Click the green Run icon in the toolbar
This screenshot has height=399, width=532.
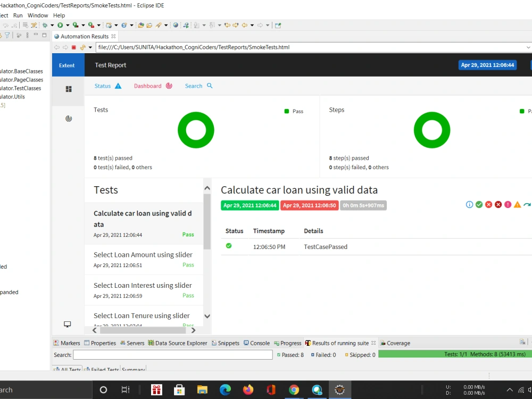click(61, 25)
